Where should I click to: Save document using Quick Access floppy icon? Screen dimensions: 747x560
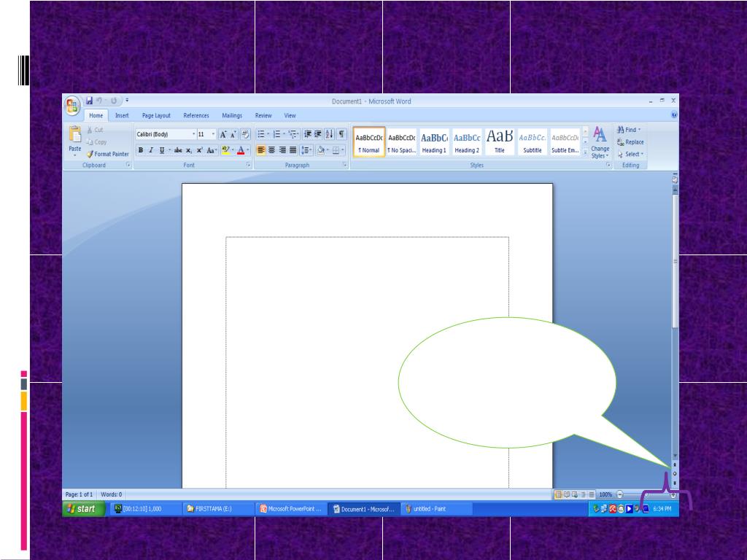89,101
